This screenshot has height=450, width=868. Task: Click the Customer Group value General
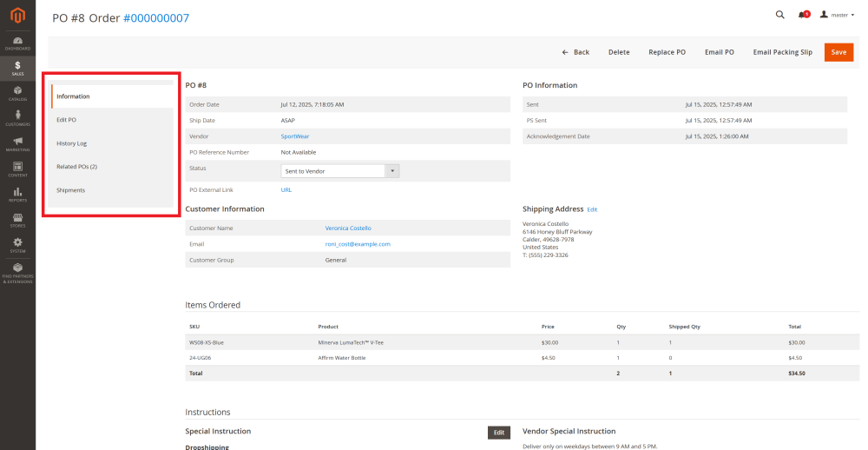[x=336, y=260]
